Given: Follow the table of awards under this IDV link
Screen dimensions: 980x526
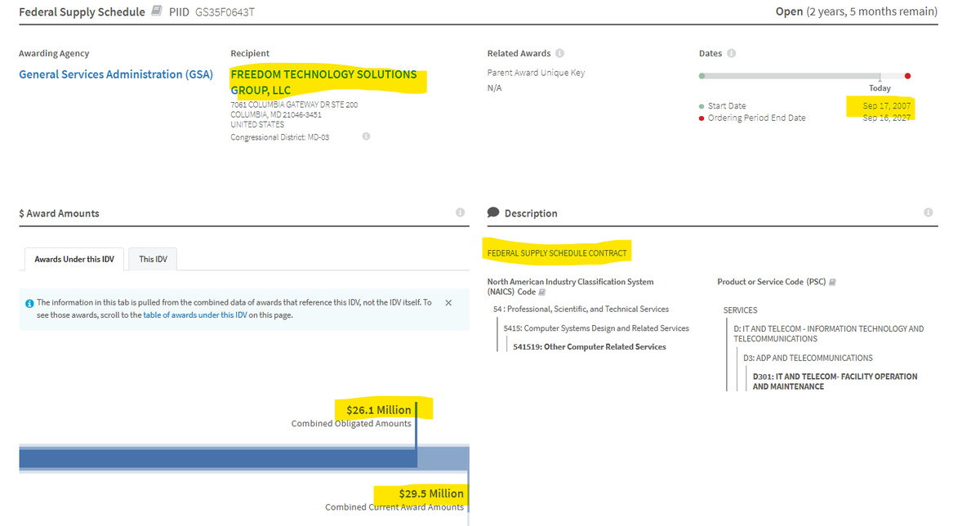Looking at the screenshot, I should (x=195, y=315).
